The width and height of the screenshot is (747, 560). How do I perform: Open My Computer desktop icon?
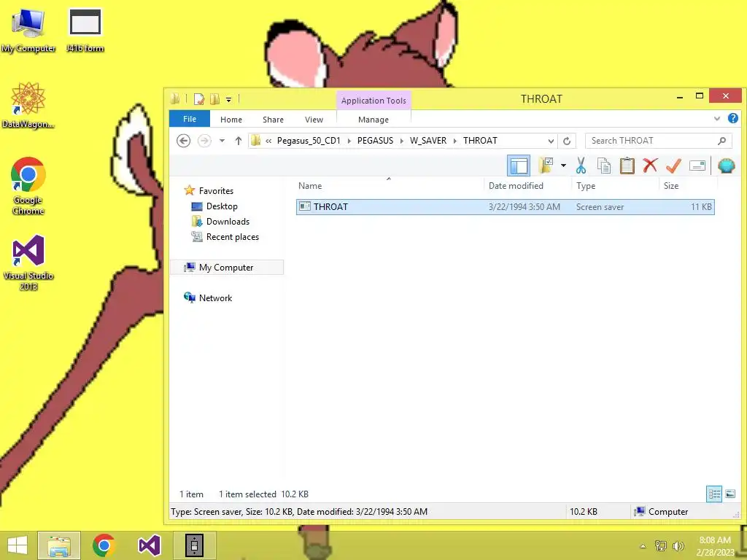[x=28, y=31]
